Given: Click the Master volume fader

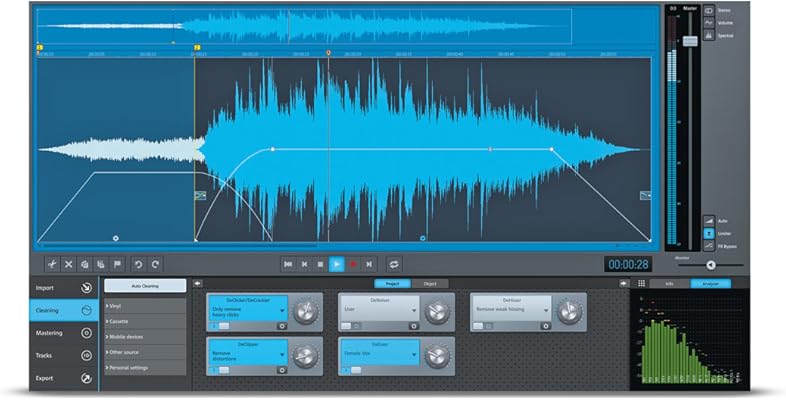Looking at the screenshot, I should (x=689, y=41).
